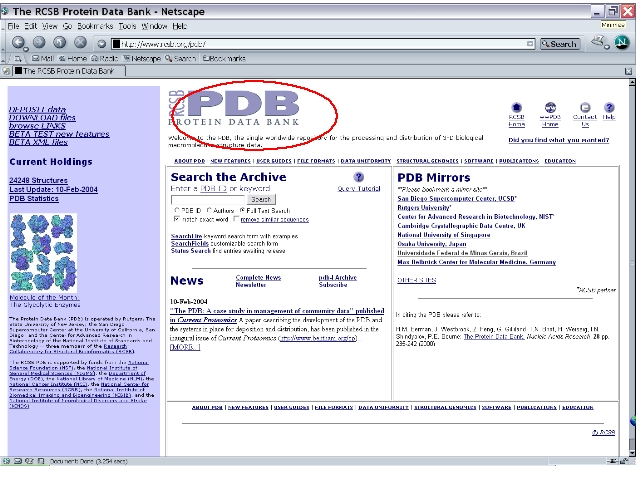Select the Authors radio button
Viewport: 640px width, 480px height.
tap(208, 210)
